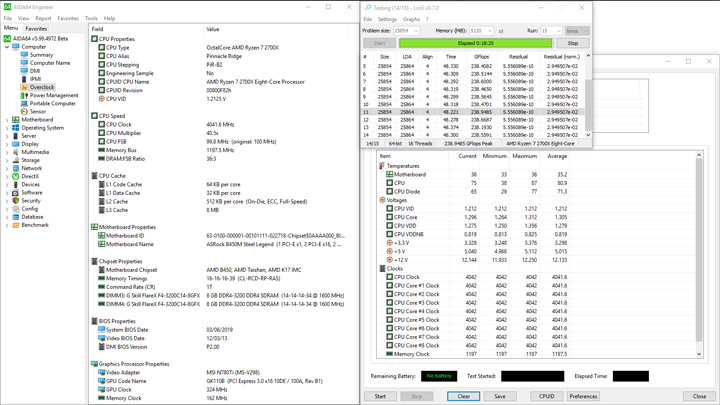This screenshot has height=405, width=720.
Task: Open Preferences in the stability test window
Action: click(583, 396)
